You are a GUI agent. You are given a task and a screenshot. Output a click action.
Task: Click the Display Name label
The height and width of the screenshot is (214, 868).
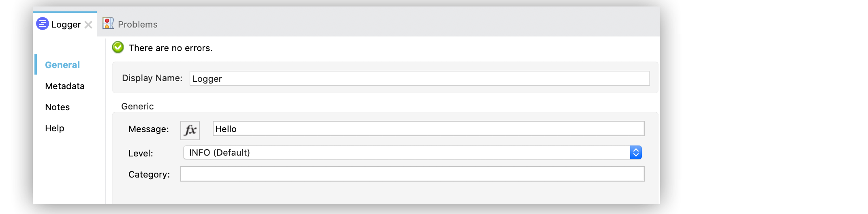(x=152, y=78)
